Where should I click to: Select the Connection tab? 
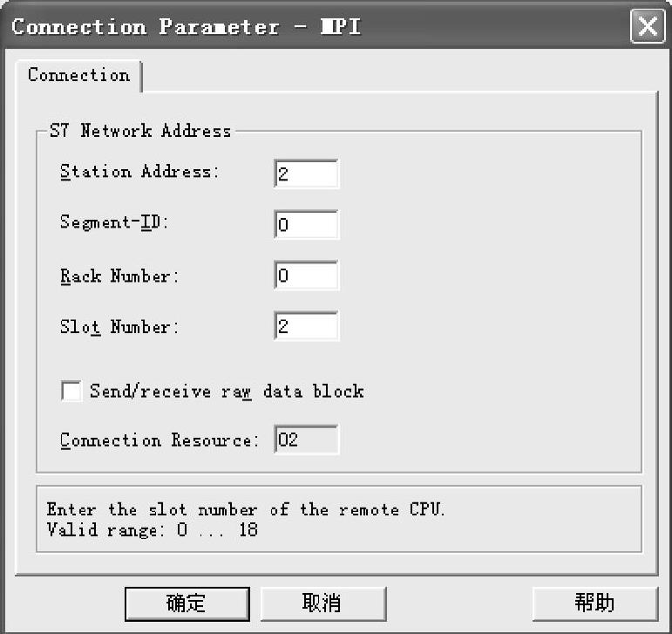click(x=78, y=75)
